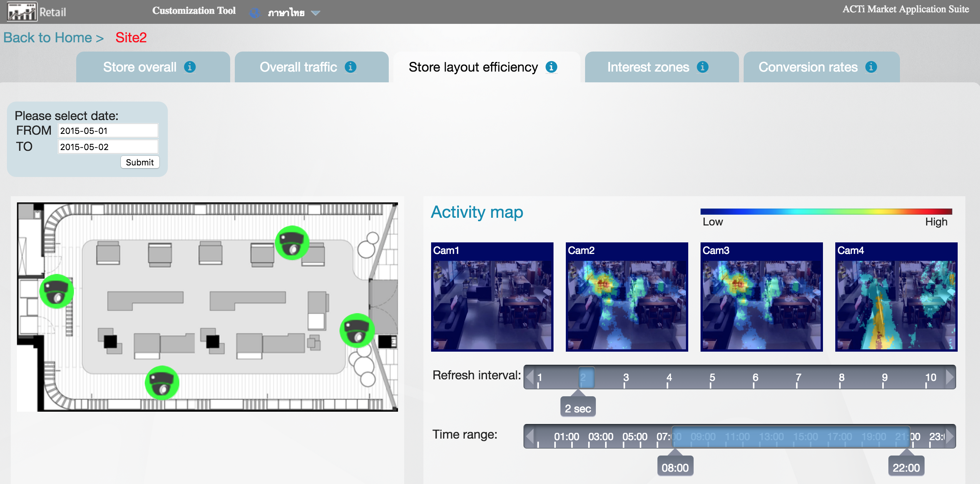Viewport: 980px width, 484px height.
Task: Click the time range left arrow
Action: click(x=530, y=436)
